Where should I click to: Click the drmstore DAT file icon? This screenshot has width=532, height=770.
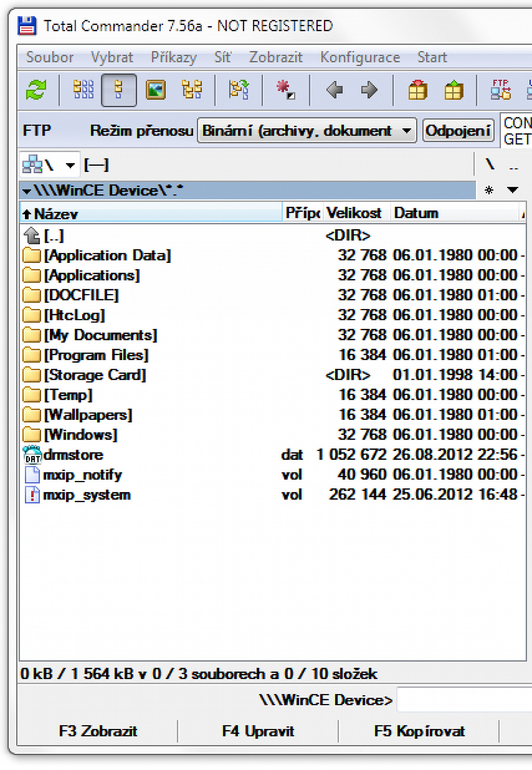coord(32,455)
